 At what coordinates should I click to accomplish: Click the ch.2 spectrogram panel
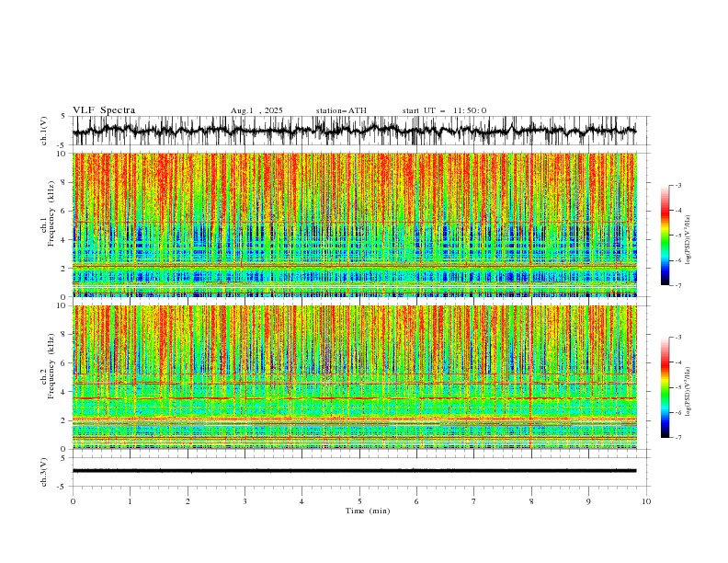click(x=354, y=377)
